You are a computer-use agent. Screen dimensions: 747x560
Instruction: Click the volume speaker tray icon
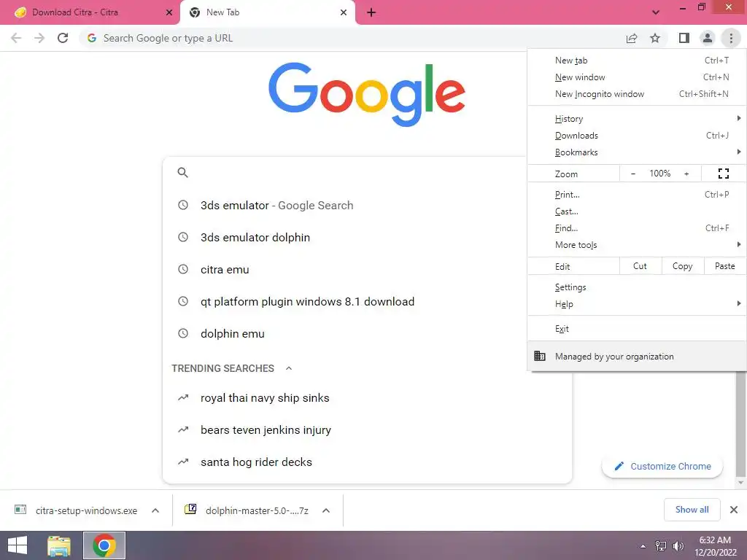click(678, 546)
